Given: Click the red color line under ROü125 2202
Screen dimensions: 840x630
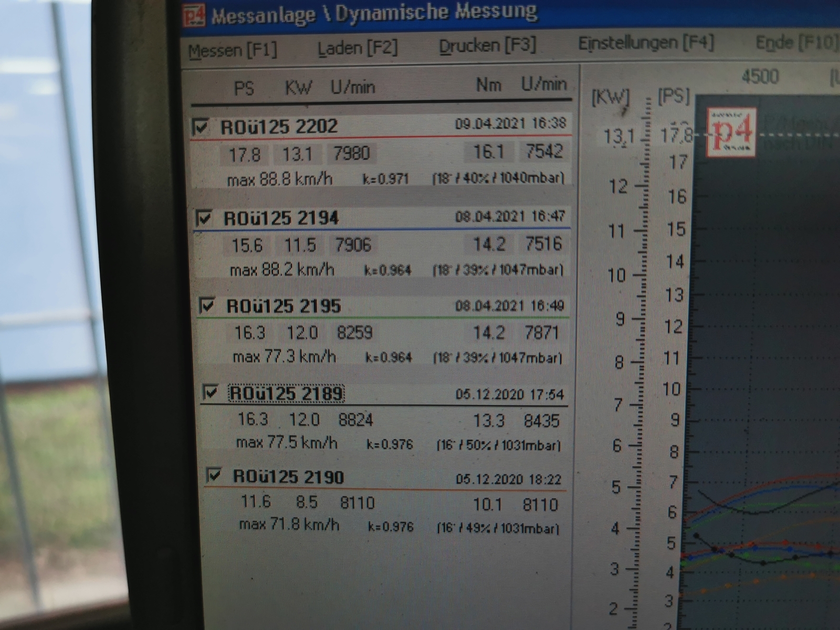Looking at the screenshot, I should (x=378, y=138).
